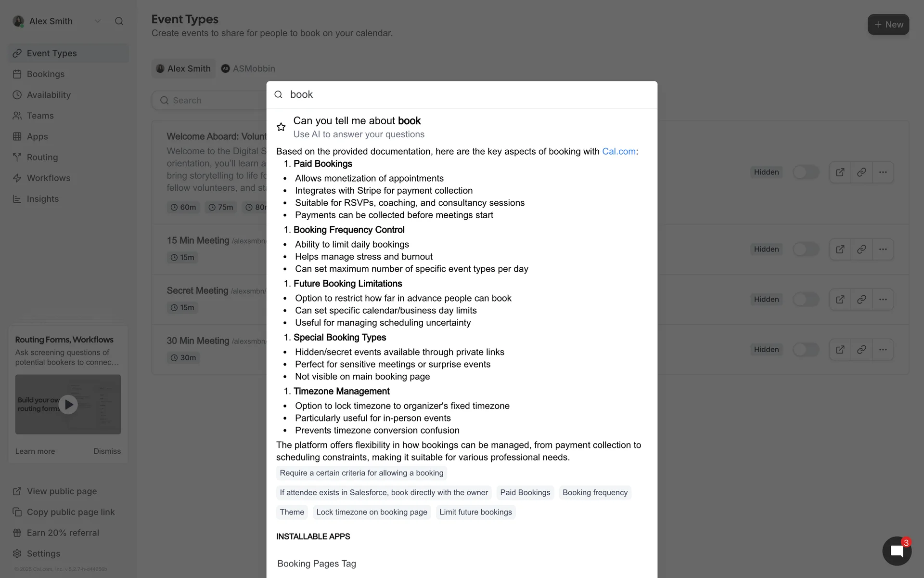Expand the Alex Smith account dropdown
The height and width of the screenshot is (578, 924).
[98, 21]
